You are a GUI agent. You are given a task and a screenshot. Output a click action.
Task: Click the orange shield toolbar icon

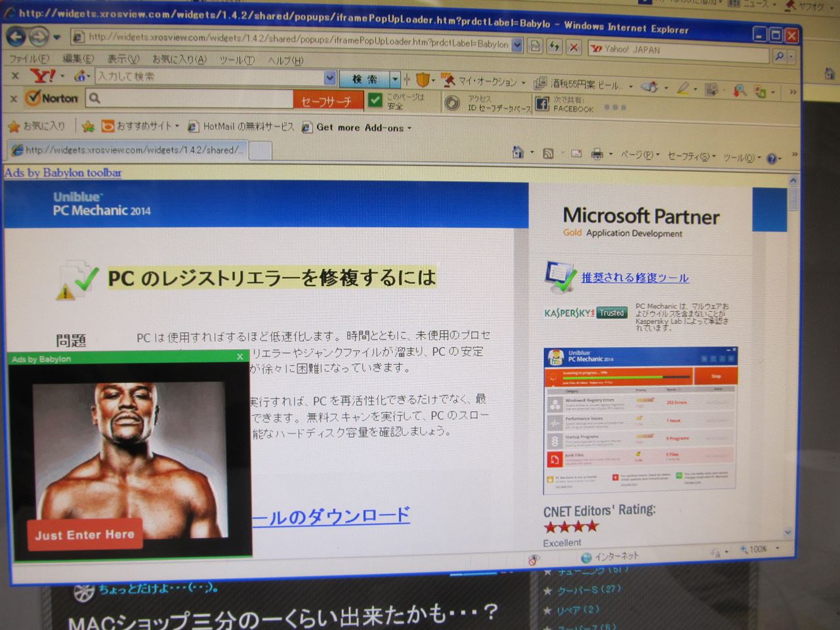pyautogui.click(x=422, y=81)
